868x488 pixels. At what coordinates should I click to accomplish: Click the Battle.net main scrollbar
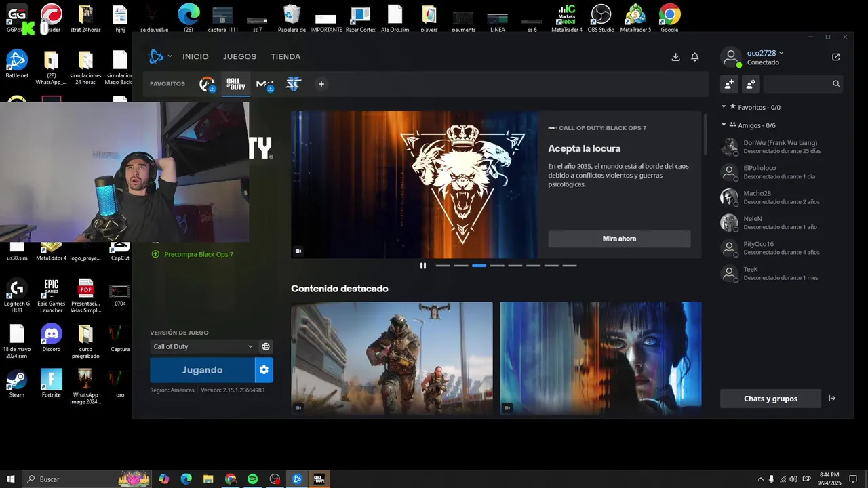pos(706,134)
